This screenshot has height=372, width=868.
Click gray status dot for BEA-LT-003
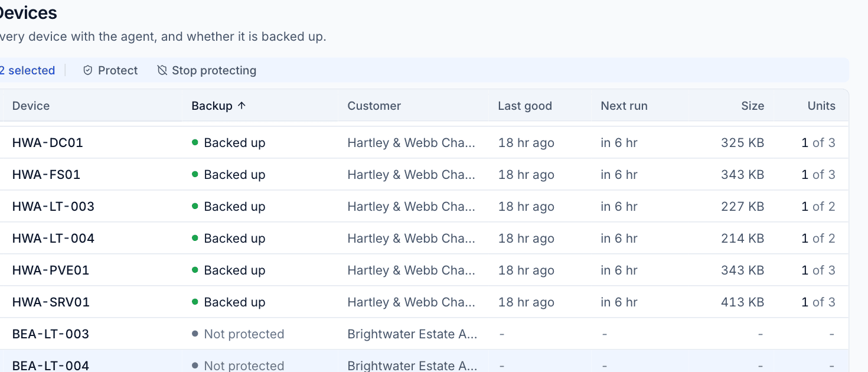(x=195, y=334)
